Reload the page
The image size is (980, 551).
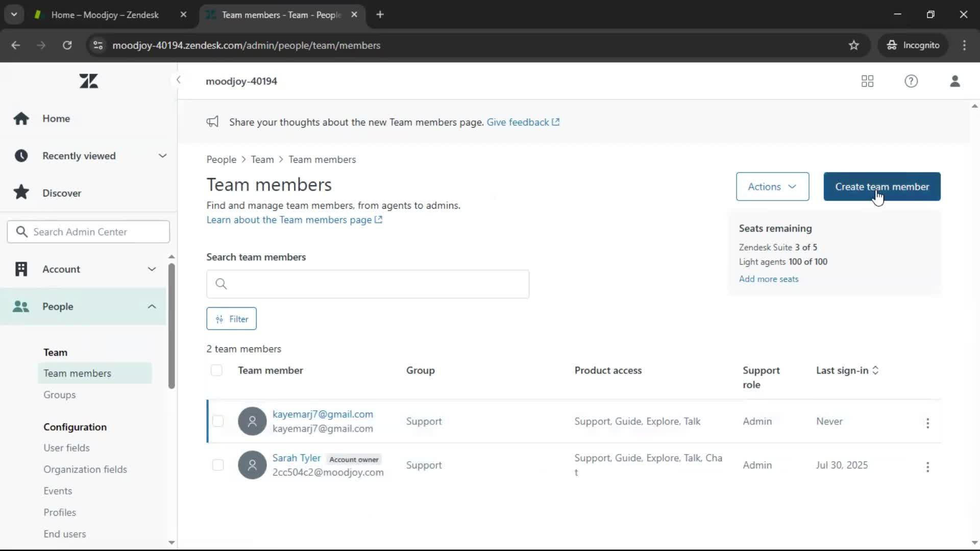[67, 45]
